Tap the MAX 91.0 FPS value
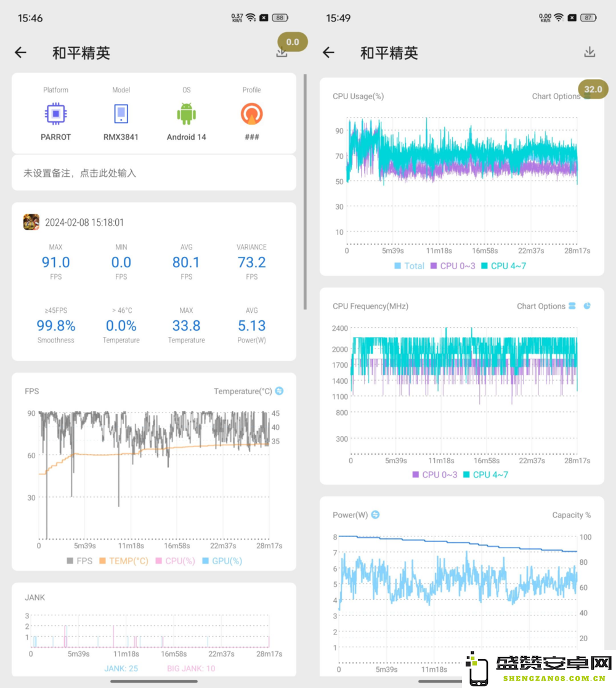The height and width of the screenshot is (688, 616). (55, 262)
